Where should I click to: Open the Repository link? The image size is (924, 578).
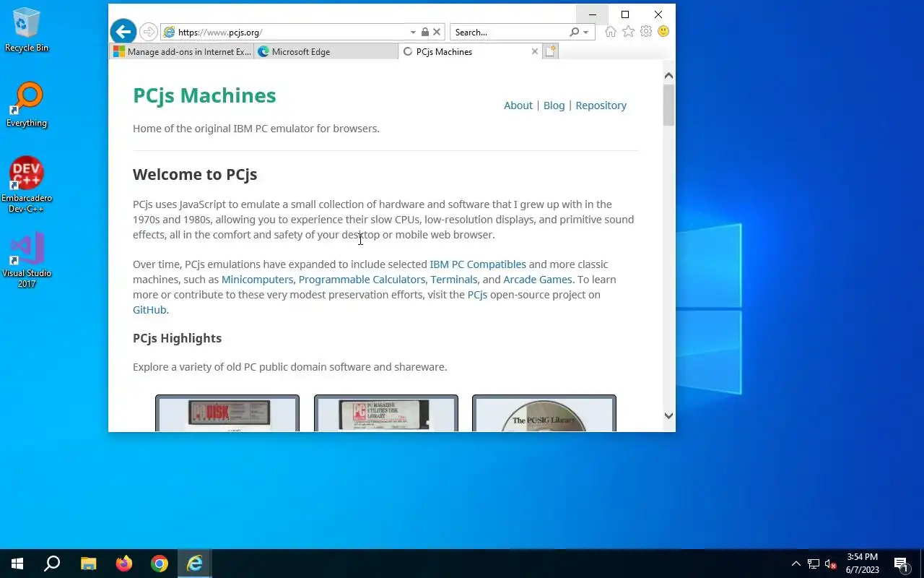tap(601, 105)
